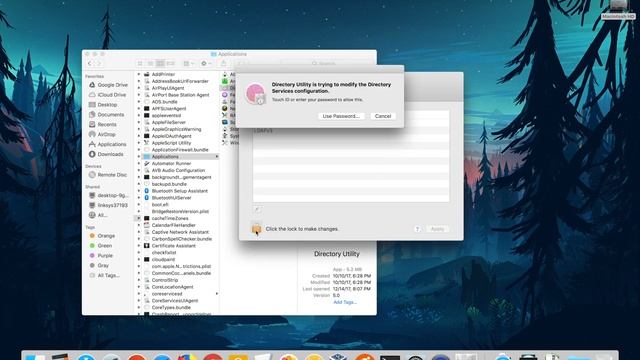Select AppleIDAuthAgent in file list

click(x=167, y=136)
